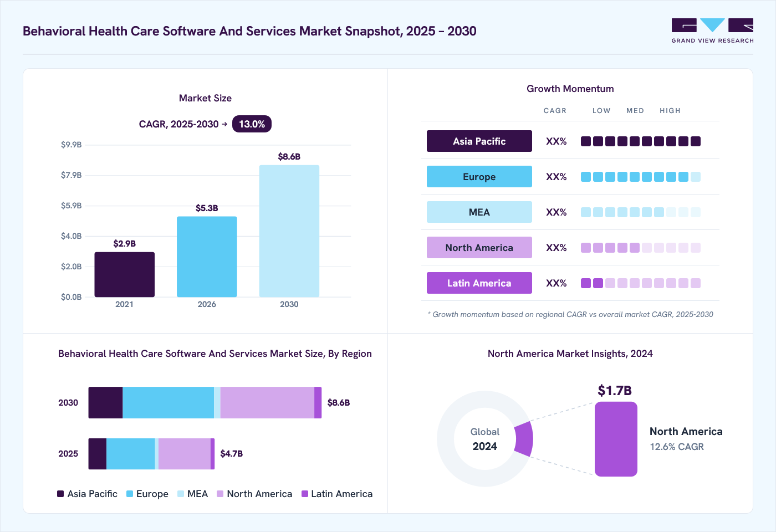This screenshot has height=532, width=776.
Task: Select the Europe region label
Action: point(479,177)
